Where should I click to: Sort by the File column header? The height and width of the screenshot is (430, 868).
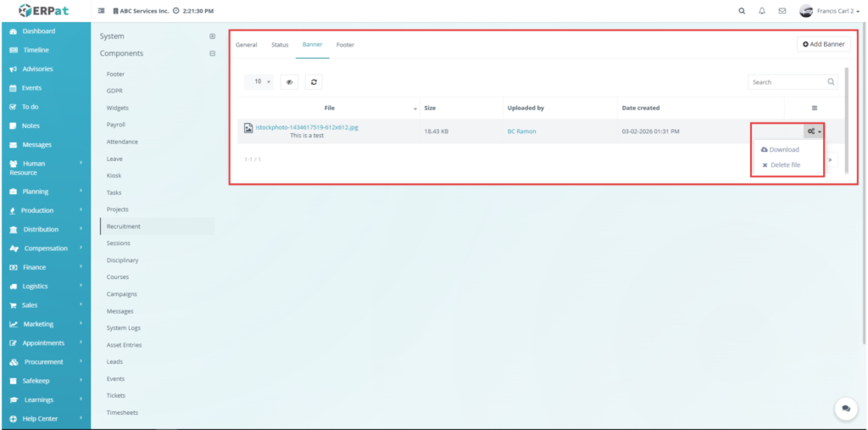(x=330, y=108)
